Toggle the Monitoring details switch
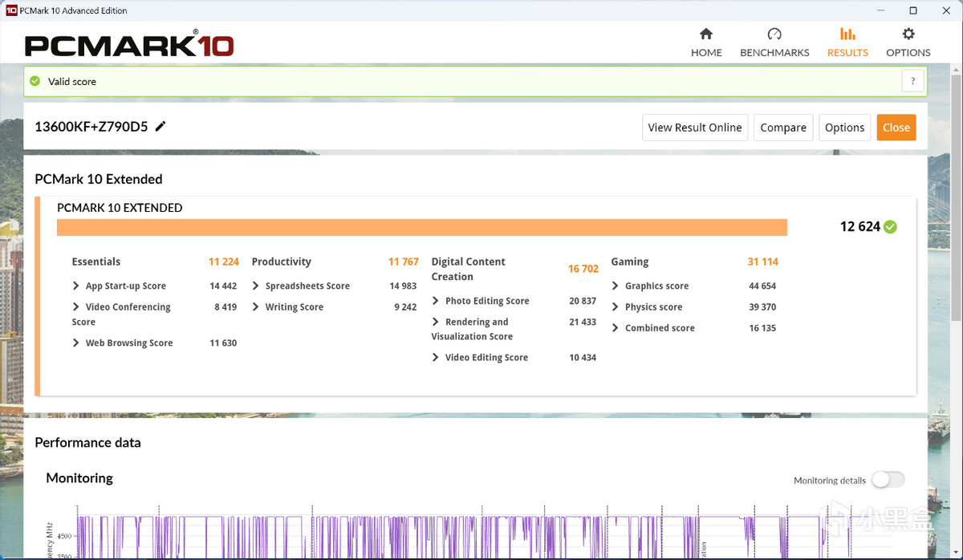This screenshot has height=560, width=963. (888, 479)
